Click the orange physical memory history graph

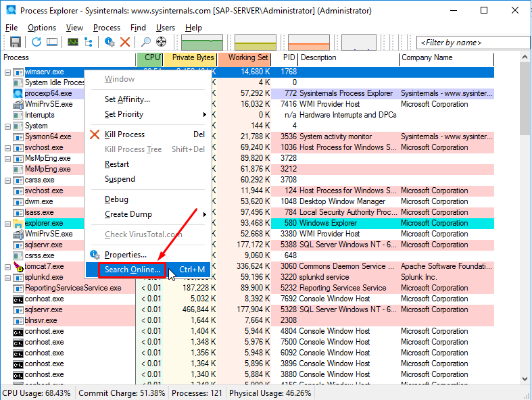click(308, 43)
